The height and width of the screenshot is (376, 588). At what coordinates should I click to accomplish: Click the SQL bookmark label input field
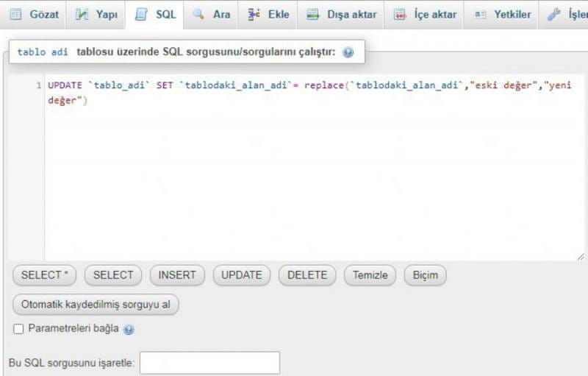pyautogui.click(x=210, y=363)
